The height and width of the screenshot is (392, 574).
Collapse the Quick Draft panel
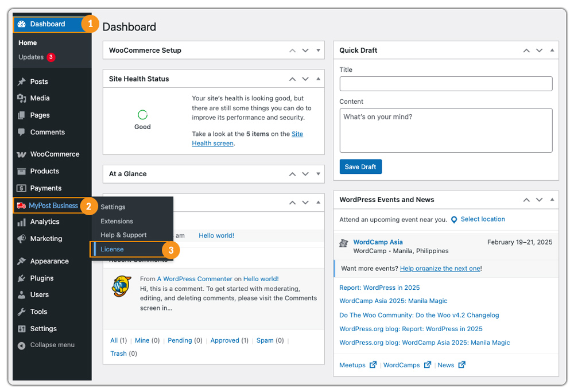point(552,51)
